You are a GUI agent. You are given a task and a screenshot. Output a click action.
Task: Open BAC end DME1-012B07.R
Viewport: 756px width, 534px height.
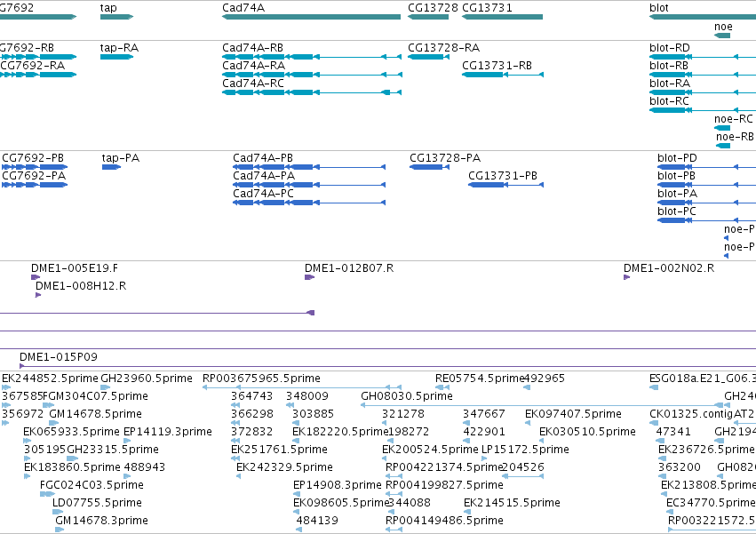[x=349, y=268]
